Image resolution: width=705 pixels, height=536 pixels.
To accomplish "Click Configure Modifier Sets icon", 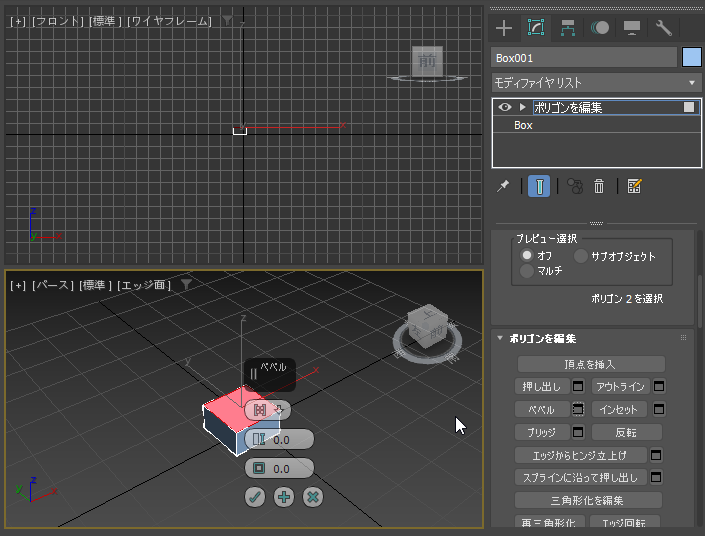I will click(x=634, y=186).
